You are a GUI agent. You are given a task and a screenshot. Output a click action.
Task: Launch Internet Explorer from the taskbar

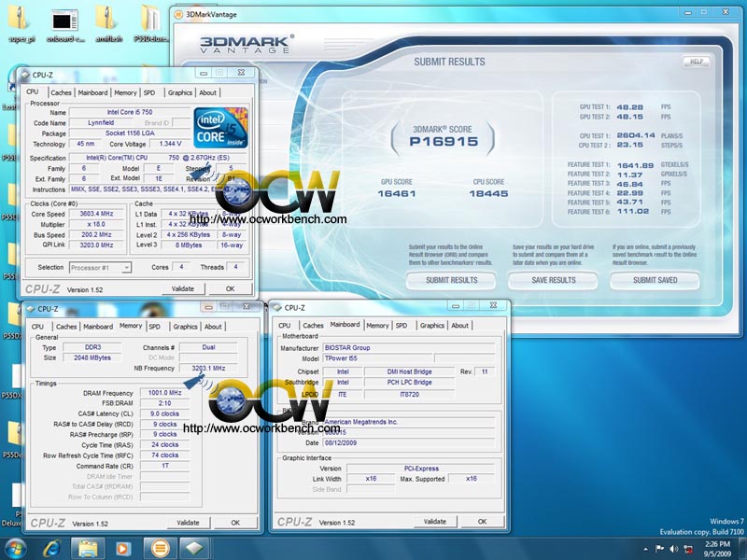click(51, 549)
